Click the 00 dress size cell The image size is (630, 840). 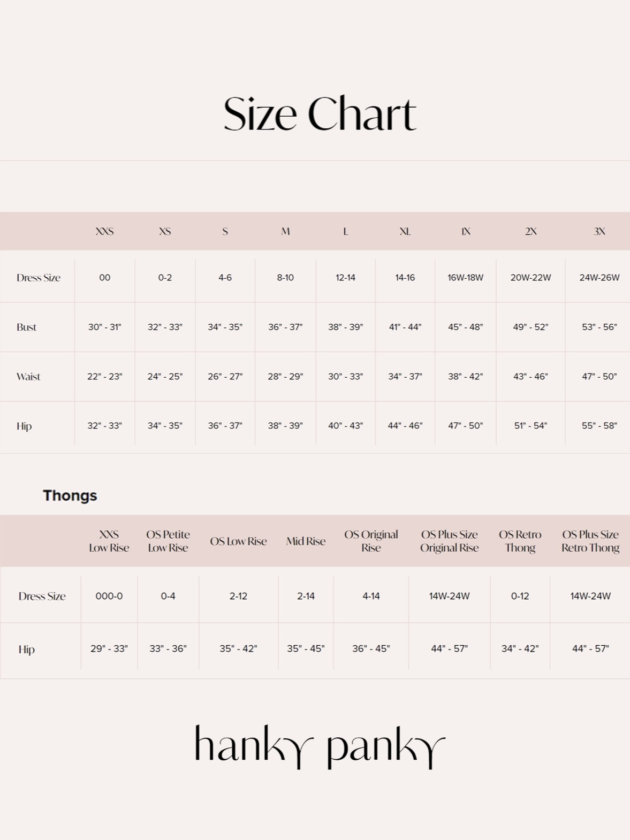(104, 278)
